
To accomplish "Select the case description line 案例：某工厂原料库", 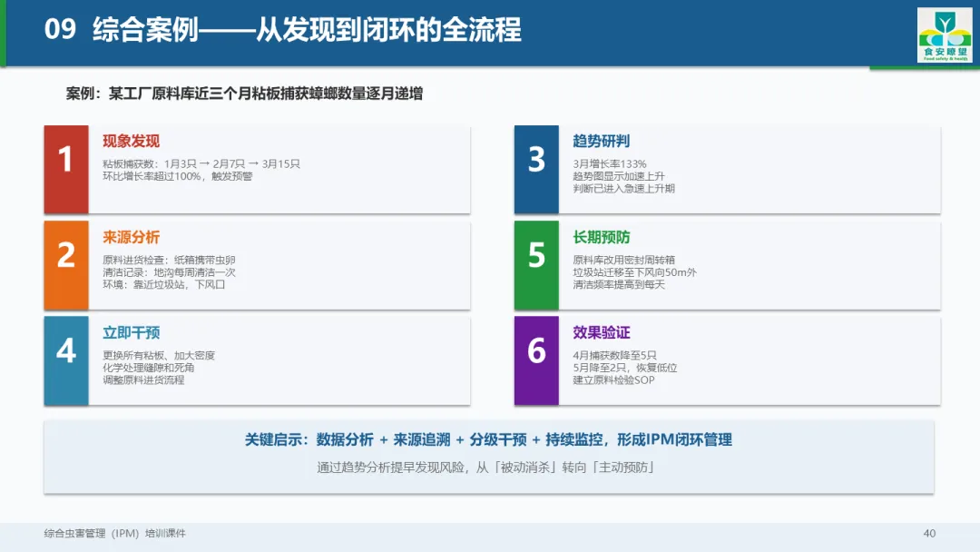I will (x=244, y=94).
